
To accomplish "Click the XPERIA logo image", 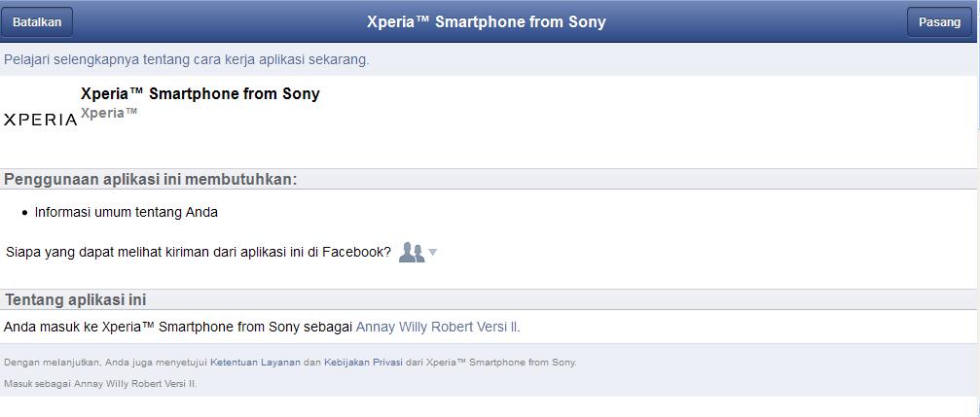I will pyautogui.click(x=40, y=120).
